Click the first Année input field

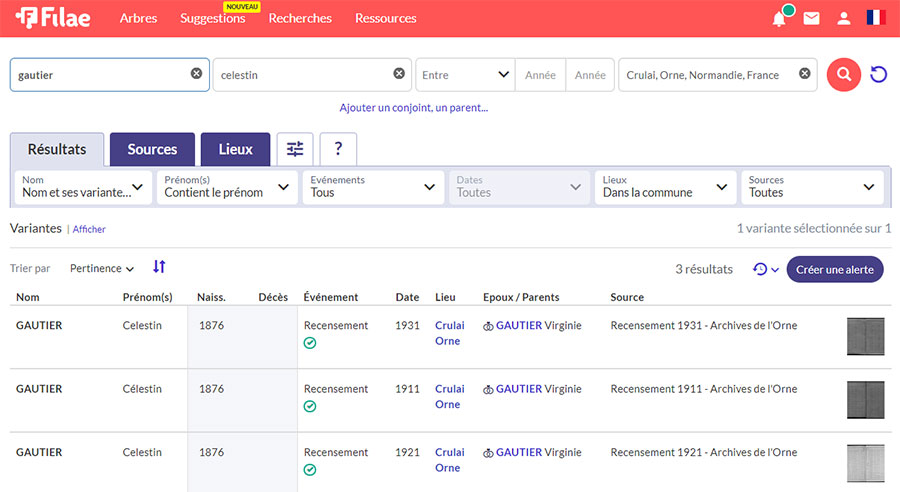pos(540,75)
